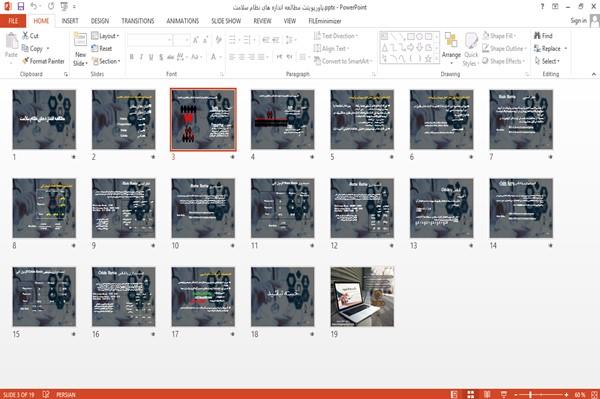Open the Find tool in Editing group

tap(543, 36)
